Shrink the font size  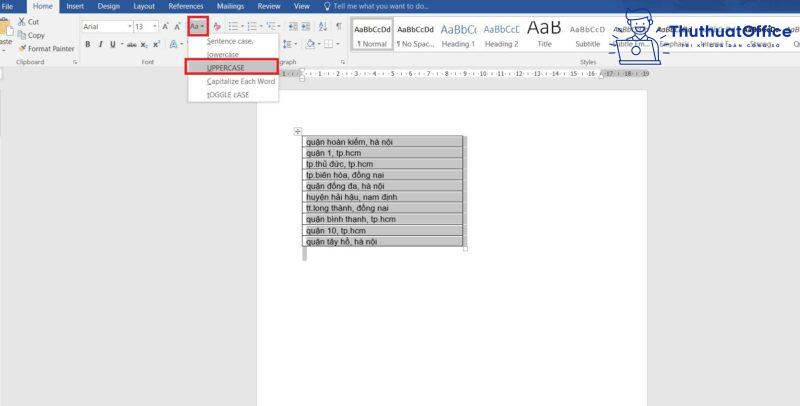pyautogui.click(x=177, y=27)
